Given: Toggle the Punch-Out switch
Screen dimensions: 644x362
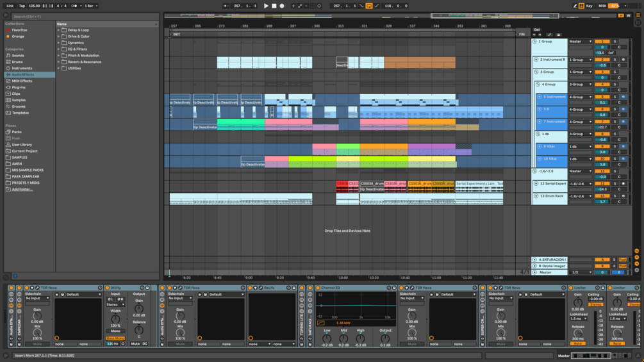Looking at the screenshot, I should pos(377,6).
